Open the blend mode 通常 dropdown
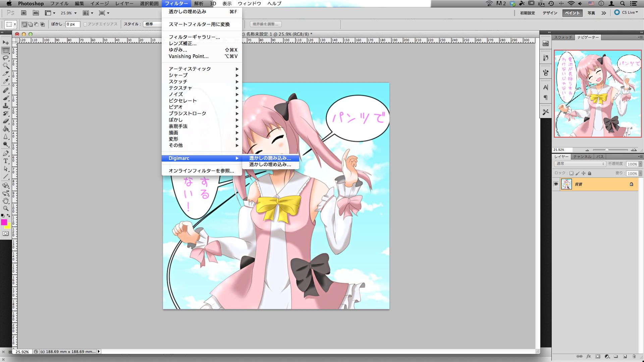644x362 pixels. point(580,164)
